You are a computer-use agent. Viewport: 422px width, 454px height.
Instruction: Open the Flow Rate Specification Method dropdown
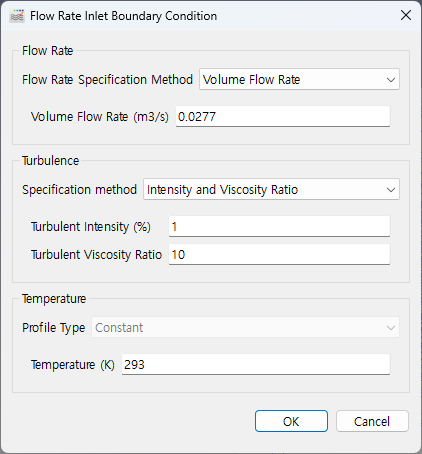click(x=299, y=79)
